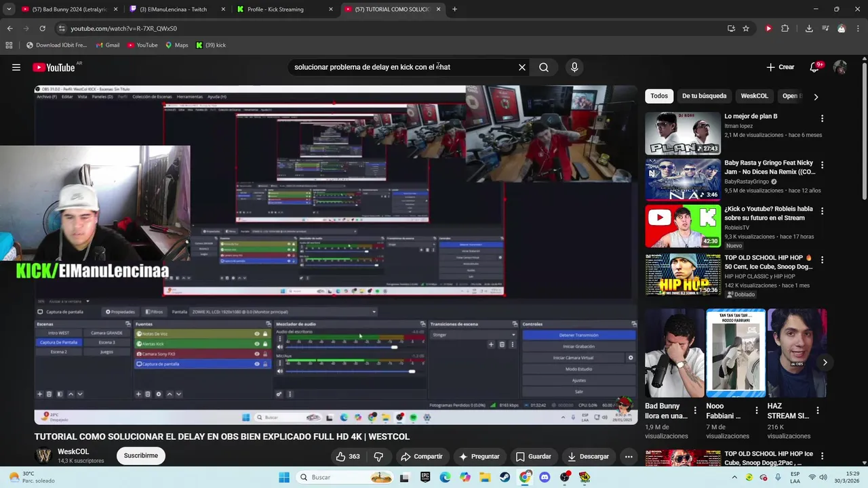Start voice search with the microphone
This screenshot has height=488, width=868.
click(574, 67)
